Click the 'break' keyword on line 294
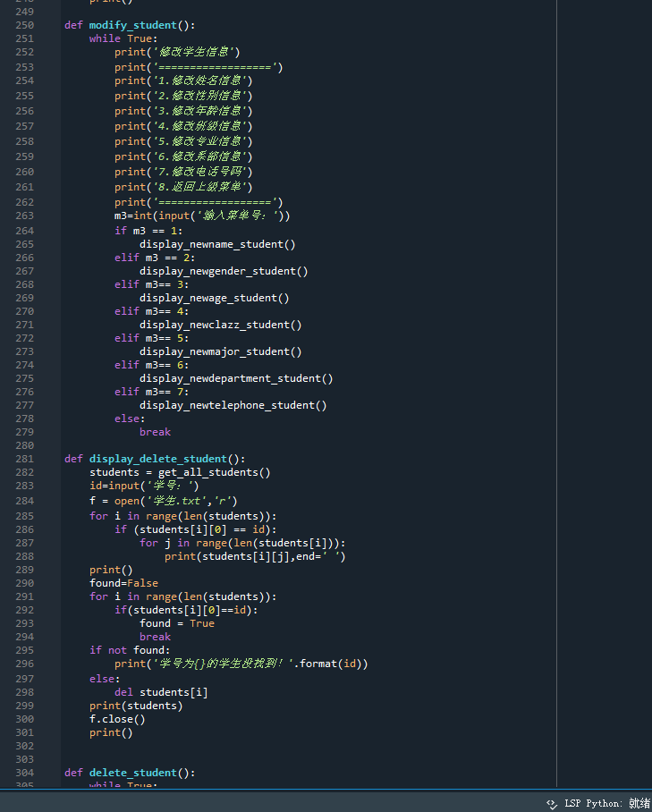The image size is (652, 812). pyautogui.click(x=155, y=637)
